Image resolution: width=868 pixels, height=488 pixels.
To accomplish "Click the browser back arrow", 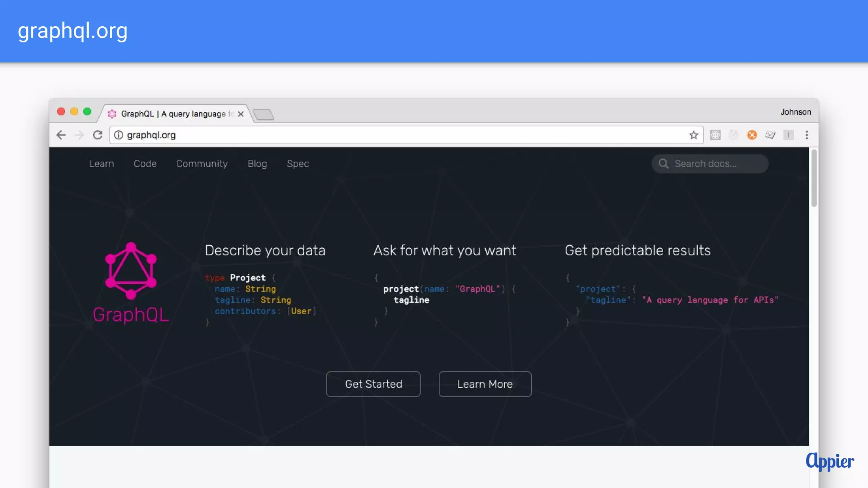I will coord(61,135).
